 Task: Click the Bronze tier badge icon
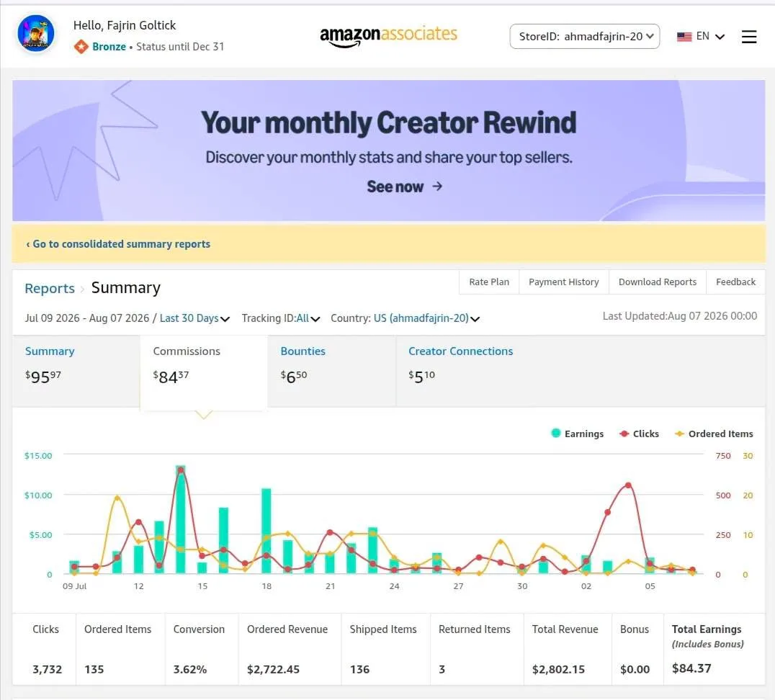pos(81,47)
